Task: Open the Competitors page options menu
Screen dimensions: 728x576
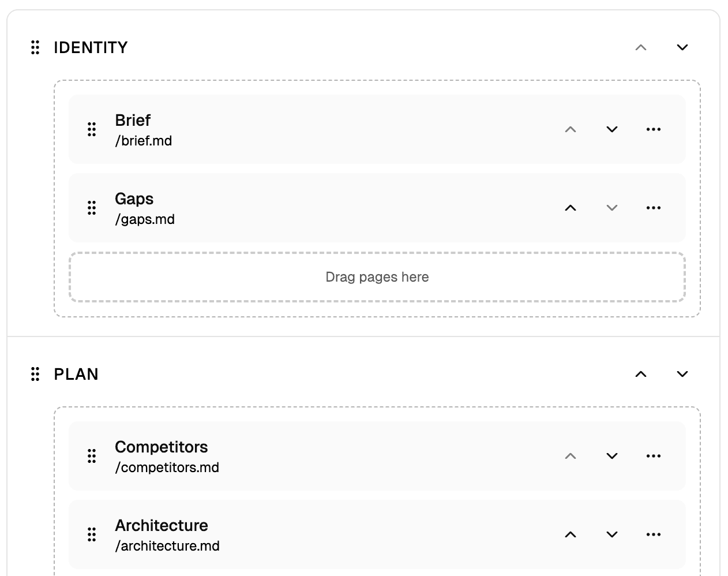Action: pos(653,455)
